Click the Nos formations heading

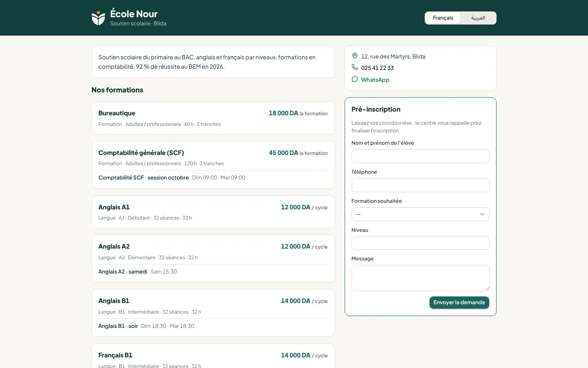(117, 90)
